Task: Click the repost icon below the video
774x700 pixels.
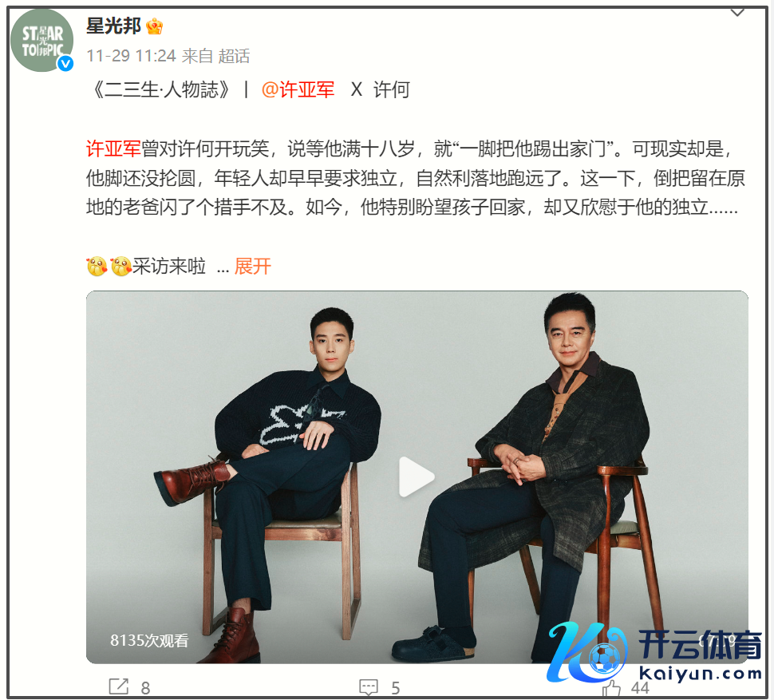Action: coord(118,686)
